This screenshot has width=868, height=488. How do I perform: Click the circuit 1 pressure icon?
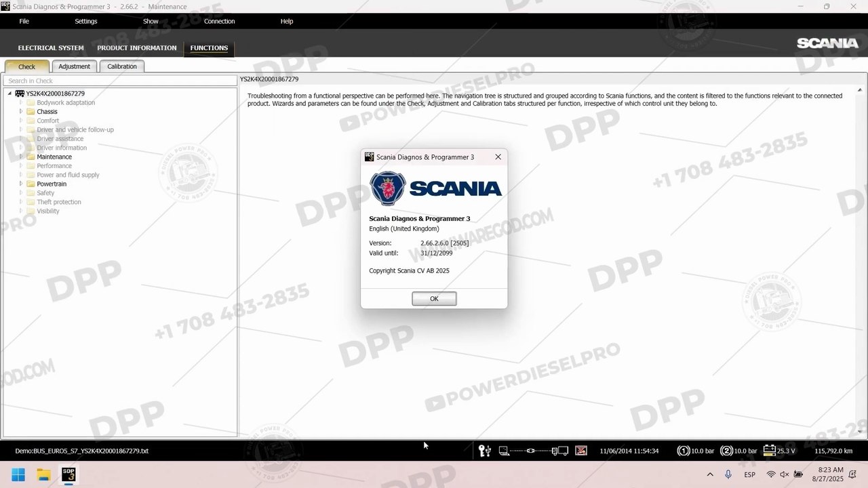tap(684, 451)
